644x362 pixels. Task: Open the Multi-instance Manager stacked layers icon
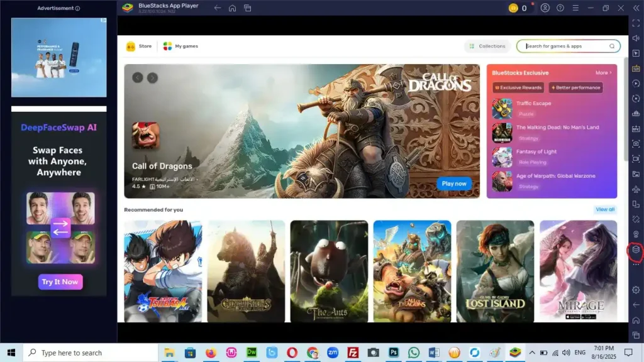636,250
